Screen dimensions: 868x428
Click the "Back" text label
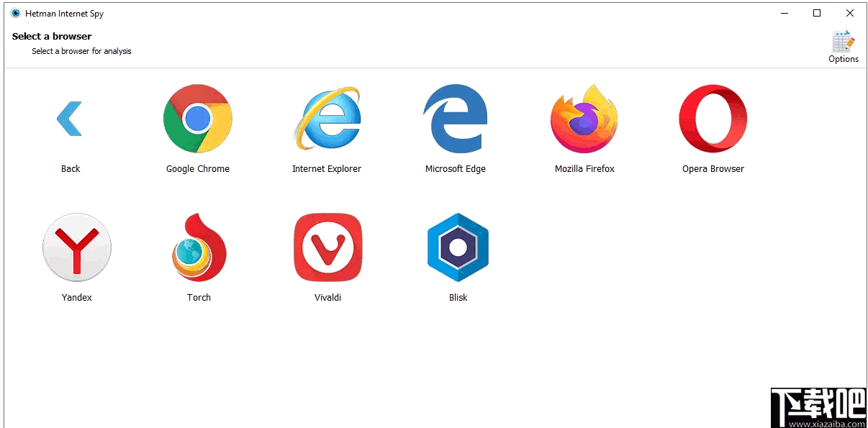click(x=71, y=169)
